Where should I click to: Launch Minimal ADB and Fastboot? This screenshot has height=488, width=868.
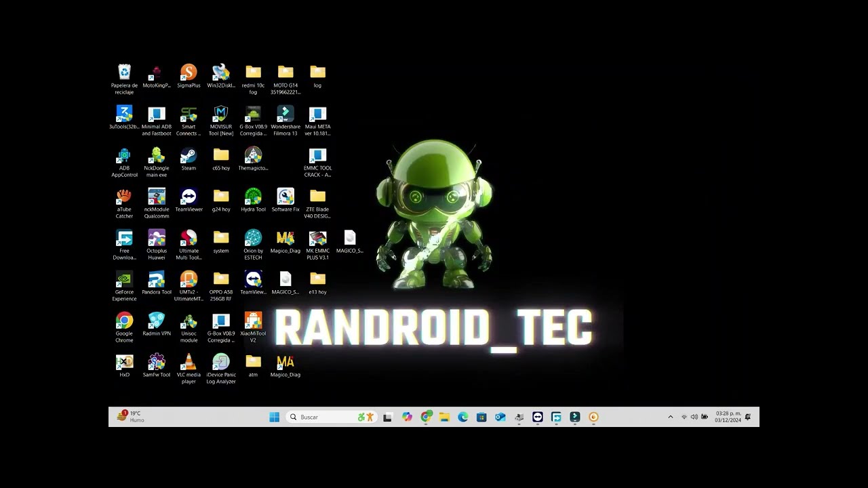pos(157,121)
